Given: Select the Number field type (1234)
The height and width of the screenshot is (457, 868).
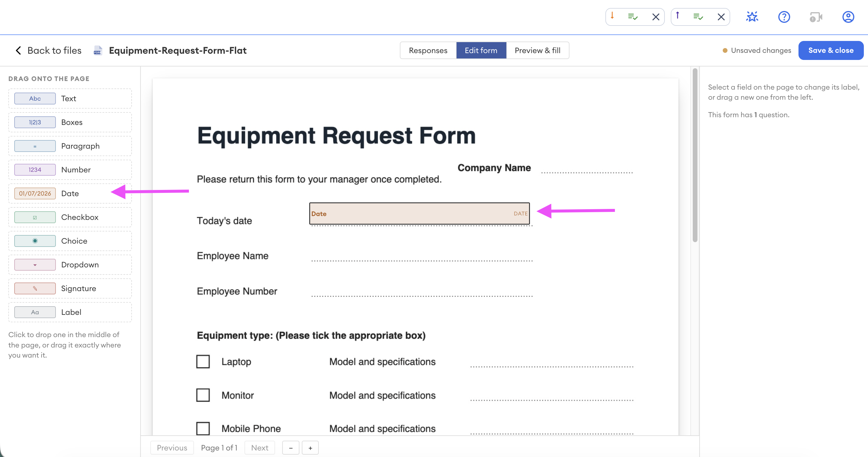Looking at the screenshot, I should pyautogui.click(x=70, y=170).
